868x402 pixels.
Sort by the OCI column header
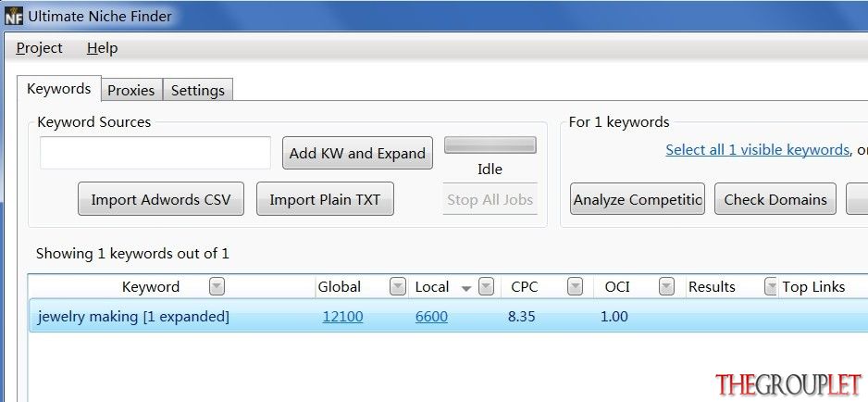617,286
